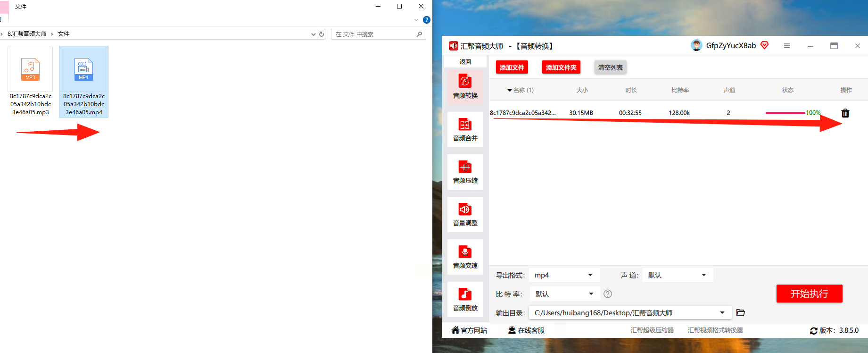Open the 音频转换 audio conversion tool
The width and height of the screenshot is (868, 353).
click(465, 87)
